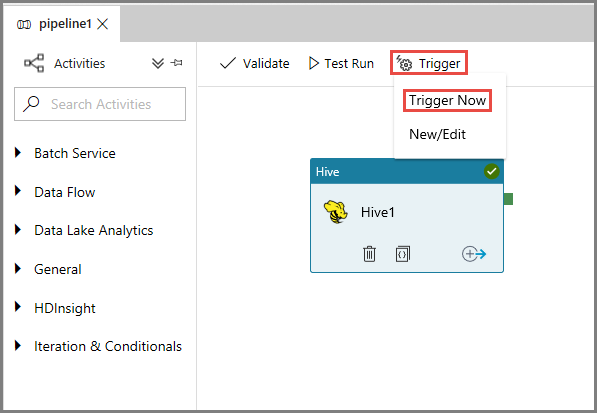Image resolution: width=597 pixels, height=413 pixels.
Task: Click the delete trash icon on Hive1
Action: point(369,254)
